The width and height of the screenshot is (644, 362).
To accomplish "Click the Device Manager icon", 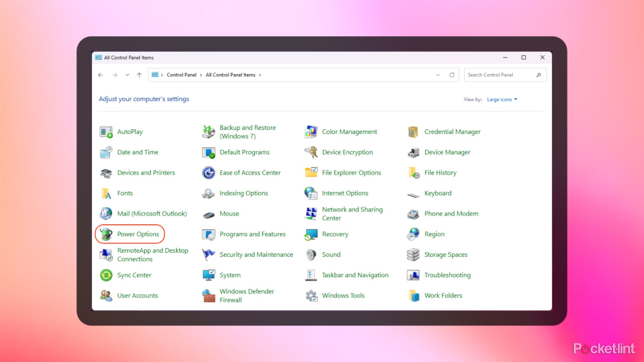I will 413,152.
